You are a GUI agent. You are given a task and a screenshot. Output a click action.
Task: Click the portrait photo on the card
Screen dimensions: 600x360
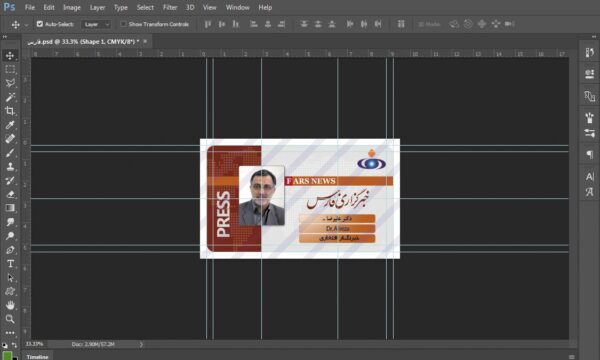pos(262,196)
